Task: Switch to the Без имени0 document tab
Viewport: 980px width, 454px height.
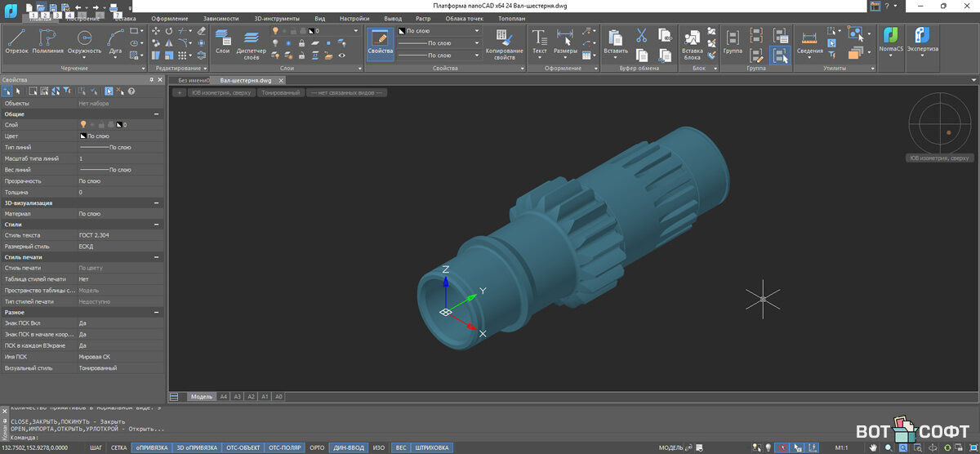Action: (194, 81)
